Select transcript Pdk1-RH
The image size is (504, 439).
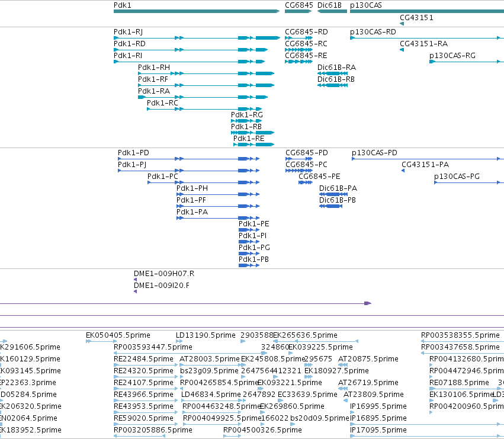[206, 73]
